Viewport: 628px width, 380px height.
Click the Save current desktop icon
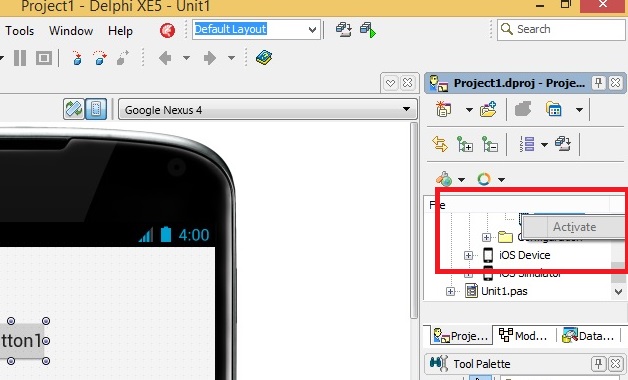click(344, 30)
